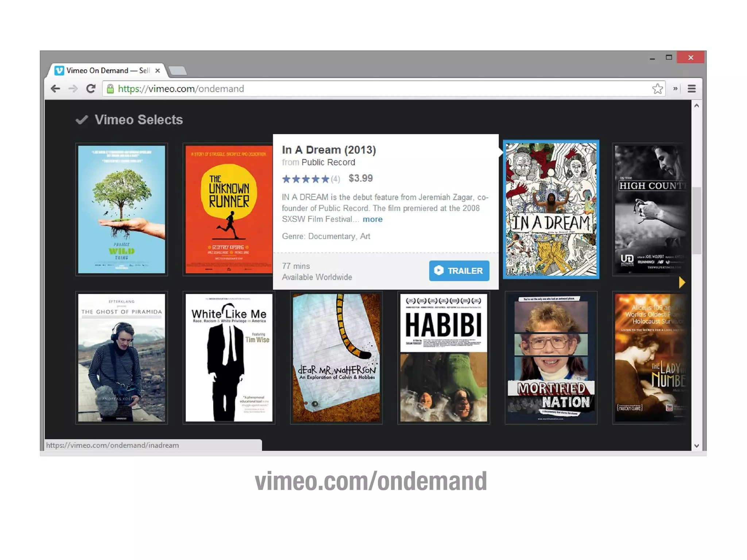The image size is (747, 560).
Task: Open a new tab with the blank tab button
Action: tap(178, 70)
